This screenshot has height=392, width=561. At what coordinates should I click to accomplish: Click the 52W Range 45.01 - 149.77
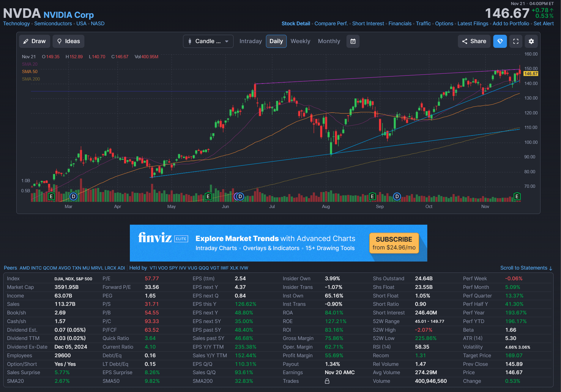click(429, 321)
